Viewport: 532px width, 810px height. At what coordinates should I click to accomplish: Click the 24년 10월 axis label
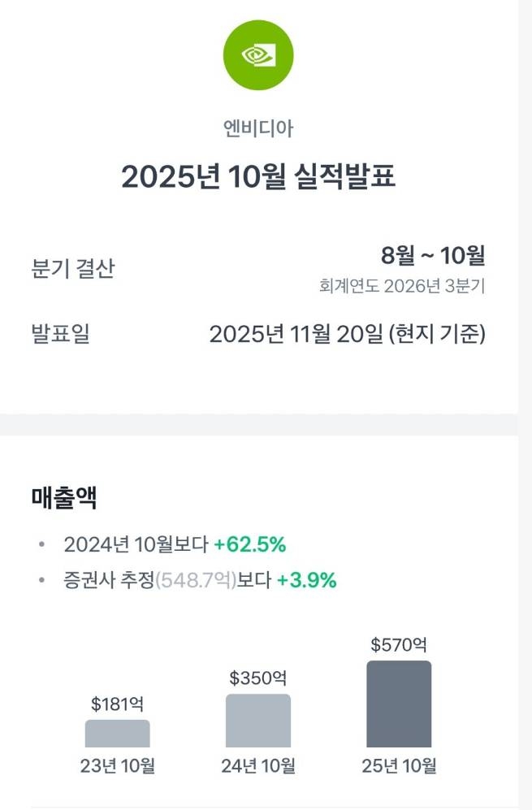click(x=258, y=765)
